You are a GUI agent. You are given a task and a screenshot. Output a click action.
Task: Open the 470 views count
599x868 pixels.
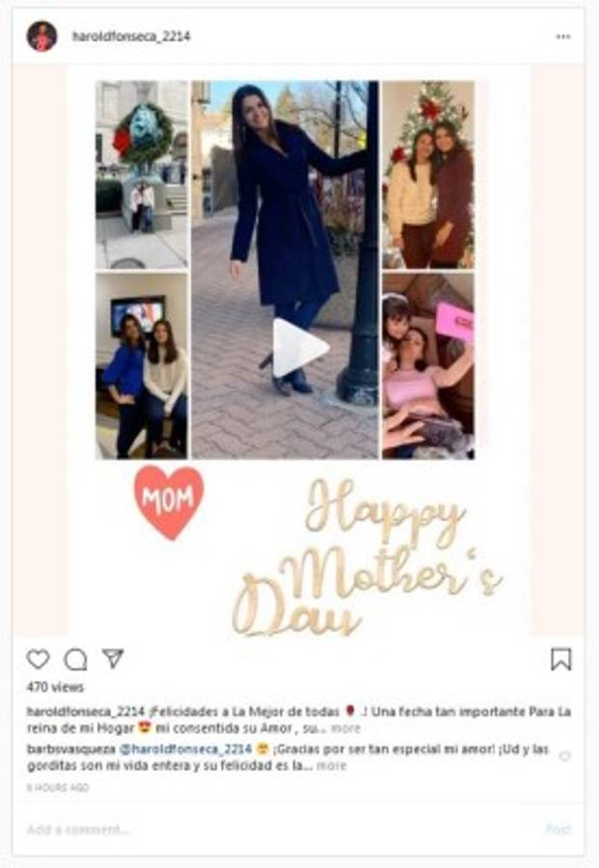[55, 687]
